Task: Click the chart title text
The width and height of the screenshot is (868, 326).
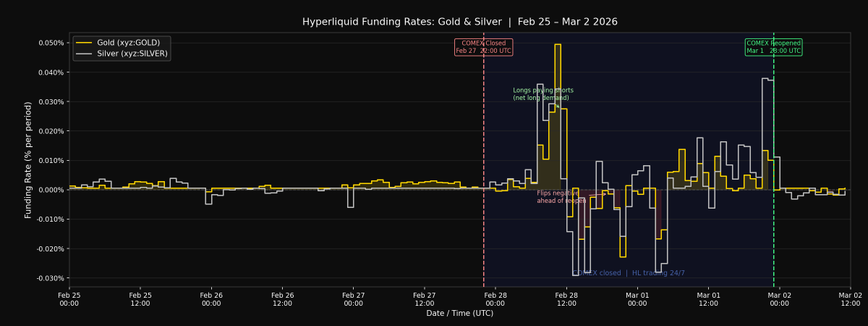Action: pos(459,22)
